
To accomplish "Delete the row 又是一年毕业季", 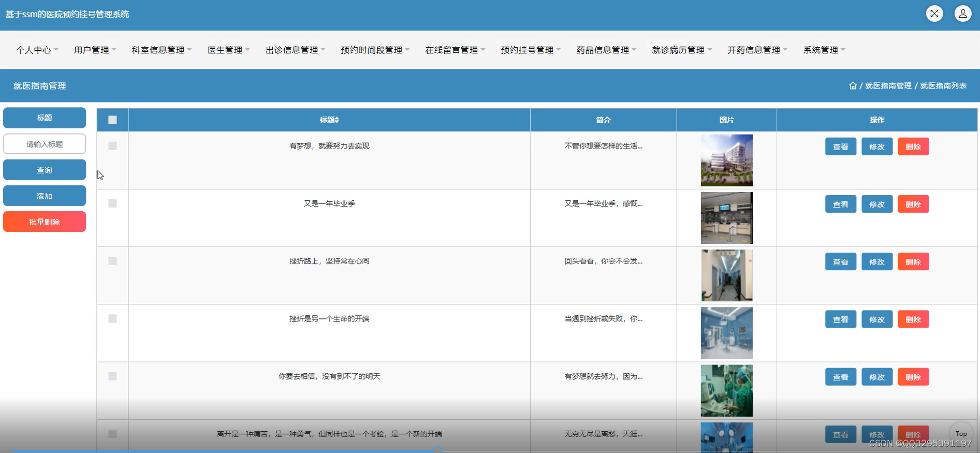I will (913, 204).
